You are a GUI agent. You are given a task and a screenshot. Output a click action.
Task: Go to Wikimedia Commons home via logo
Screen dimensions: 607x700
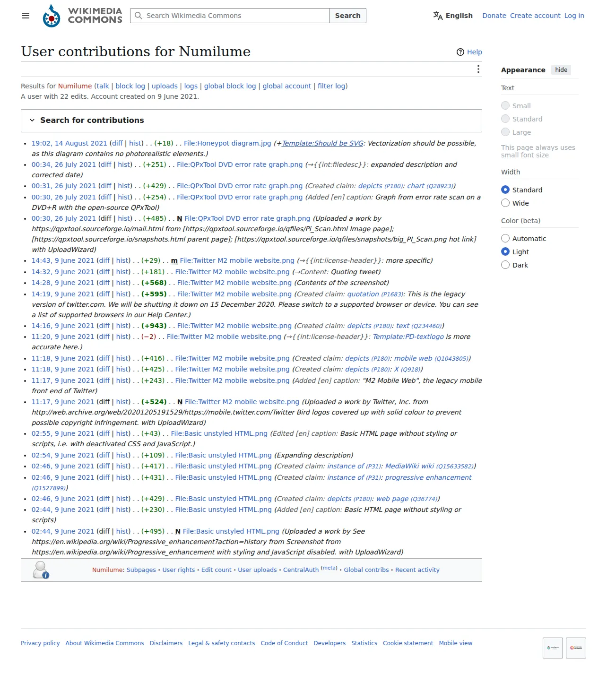pos(82,16)
